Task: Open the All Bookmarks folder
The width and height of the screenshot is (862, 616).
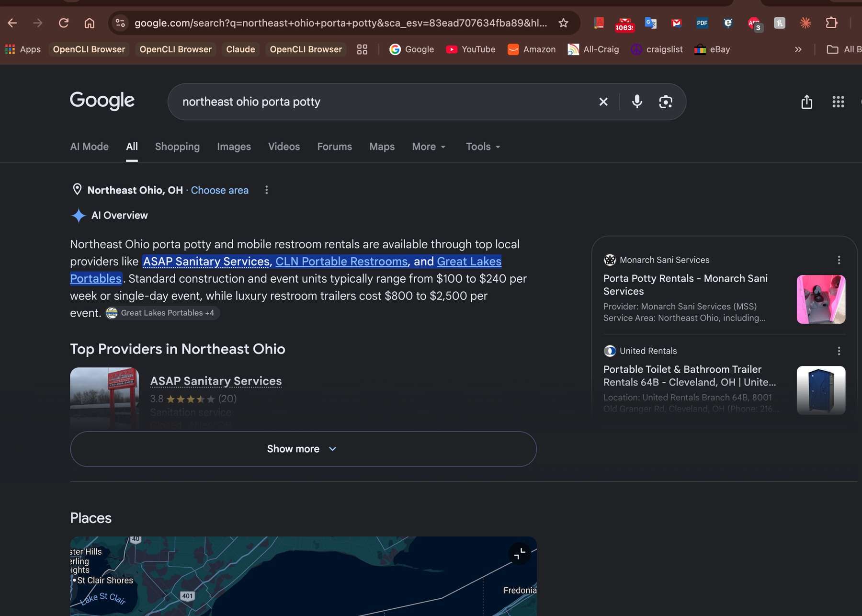Action: pos(844,49)
